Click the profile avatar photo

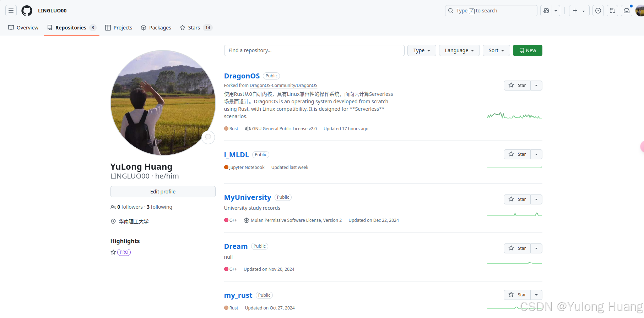coord(163,103)
